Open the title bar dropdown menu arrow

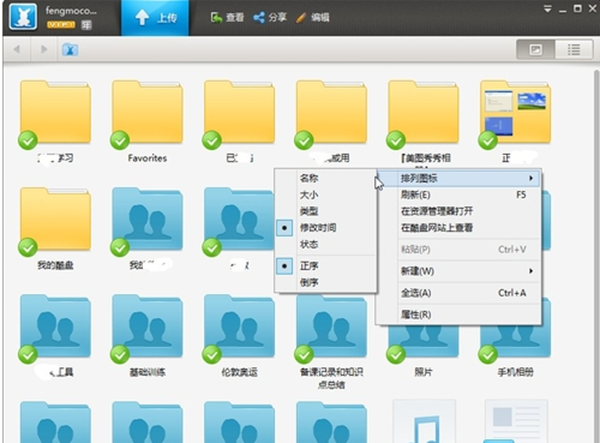tap(548, 9)
